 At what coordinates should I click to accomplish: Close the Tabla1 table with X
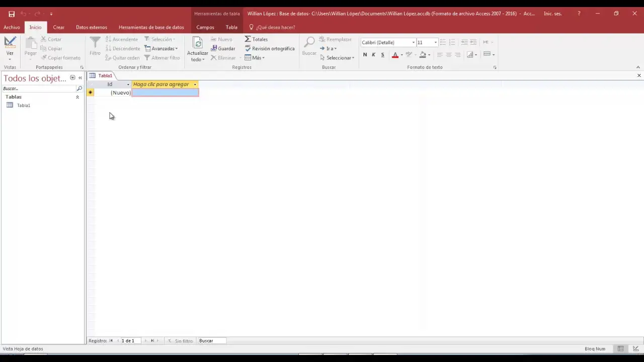pos(639,76)
